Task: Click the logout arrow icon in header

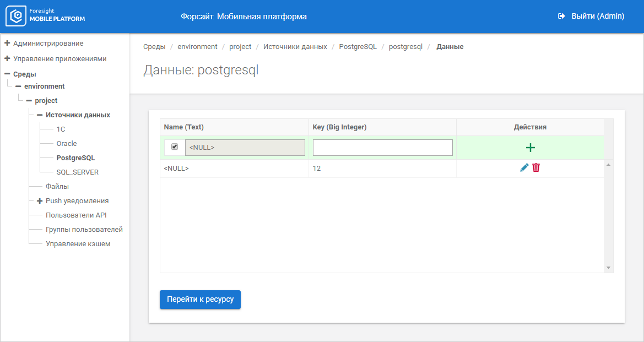Action: pyautogui.click(x=561, y=17)
